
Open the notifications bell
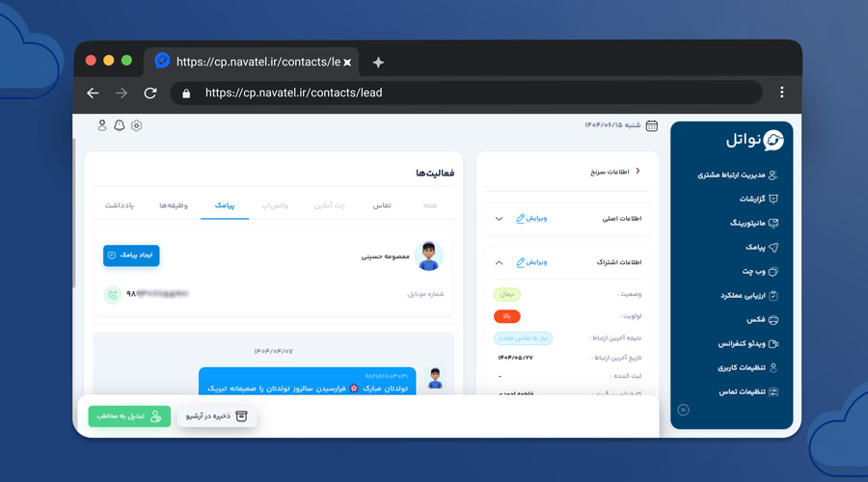120,125
